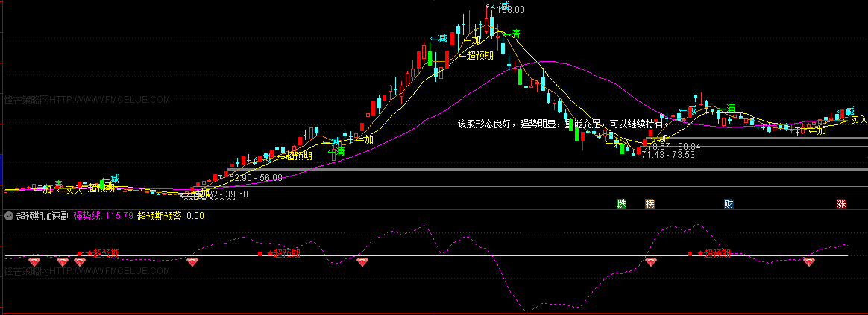Collapse the 超预期加速副 indicator panel arrow
Image resolution: width=868 pixels, height=315 pixels.
pyautogui.click(x=9, y=216)
